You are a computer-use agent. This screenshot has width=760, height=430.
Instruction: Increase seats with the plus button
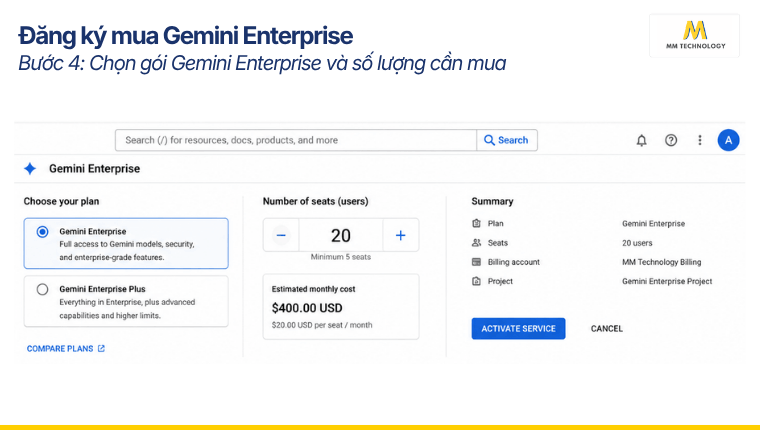400,235
